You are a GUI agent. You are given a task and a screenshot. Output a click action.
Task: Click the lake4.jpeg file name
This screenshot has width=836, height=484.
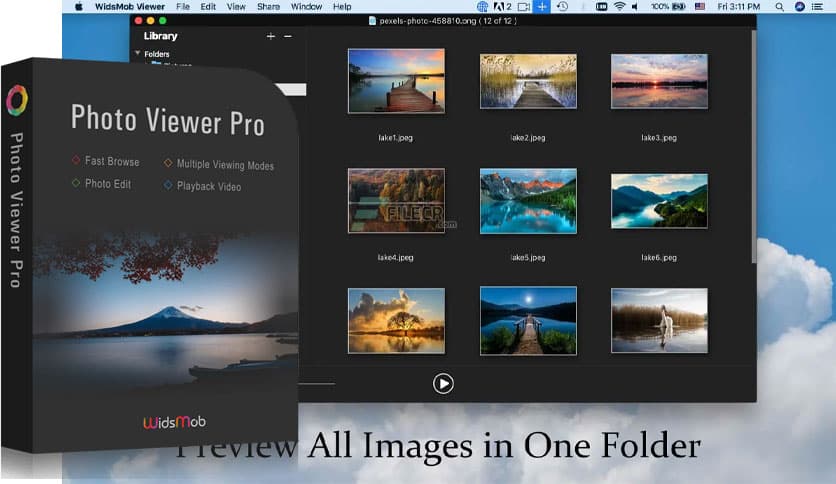396,257
